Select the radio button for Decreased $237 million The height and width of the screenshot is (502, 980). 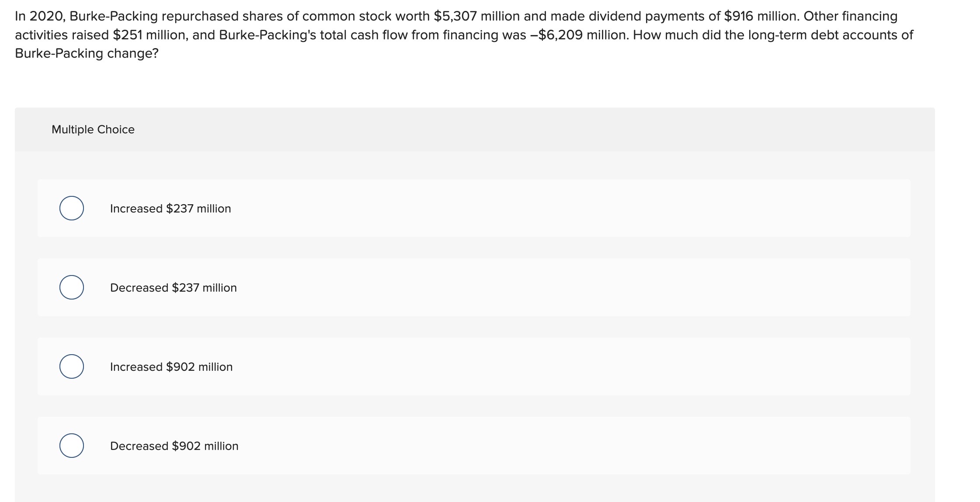(x=71, y=288)
